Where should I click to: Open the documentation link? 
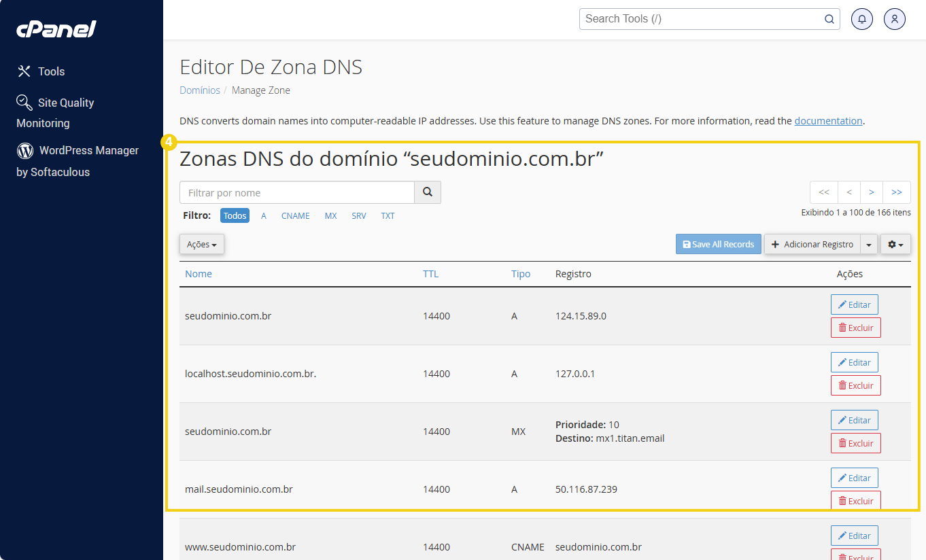828,121
